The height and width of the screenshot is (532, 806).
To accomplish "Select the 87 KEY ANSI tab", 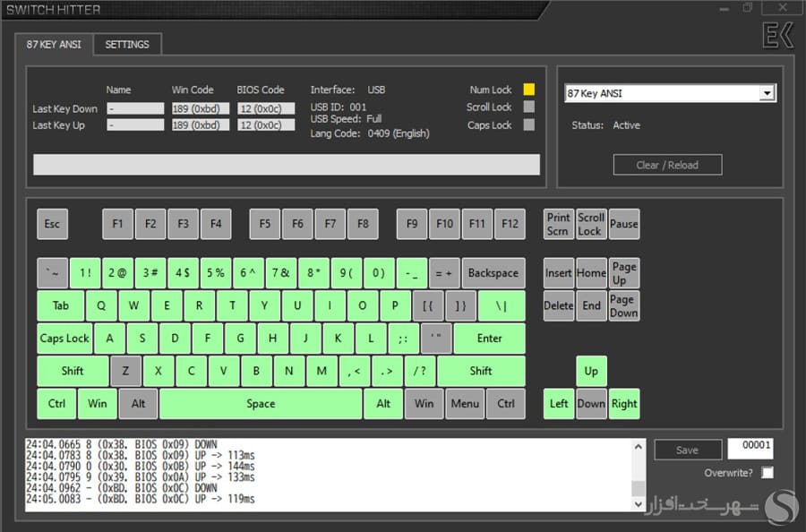I will coord(54,44).
